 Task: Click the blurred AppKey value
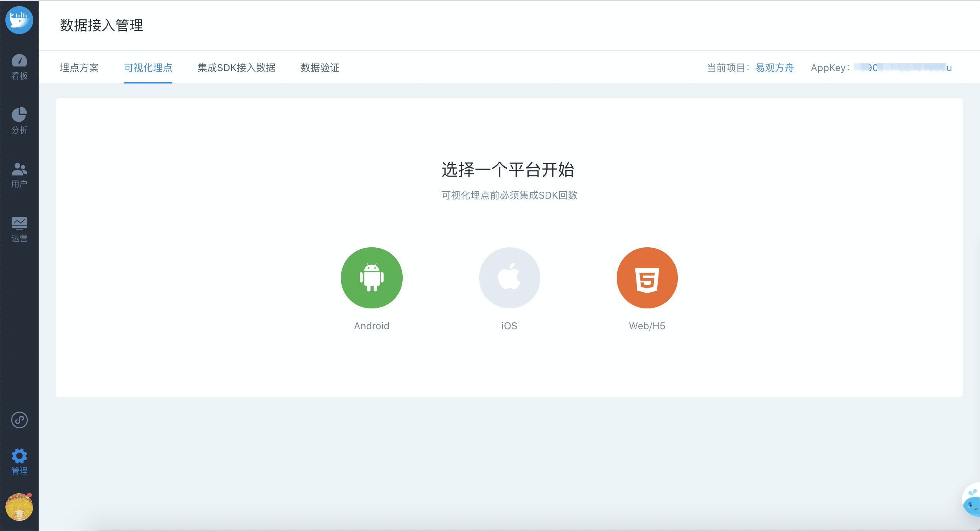[903, 68]
